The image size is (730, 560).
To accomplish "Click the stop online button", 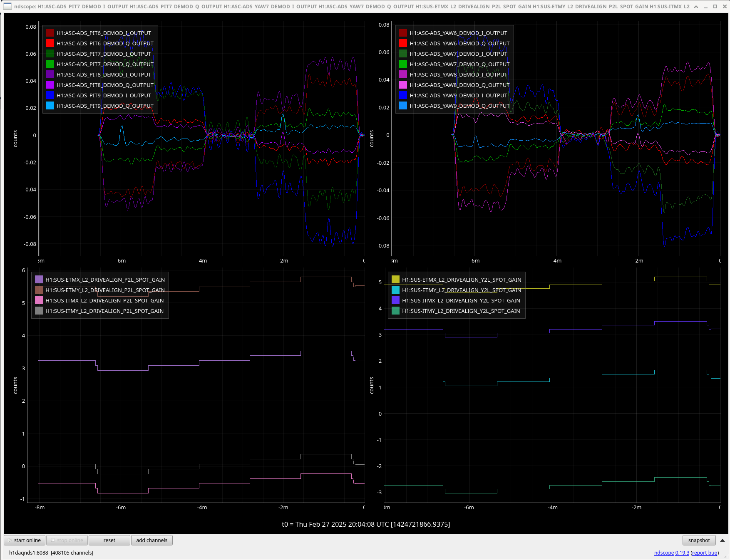I will [67, 540].
